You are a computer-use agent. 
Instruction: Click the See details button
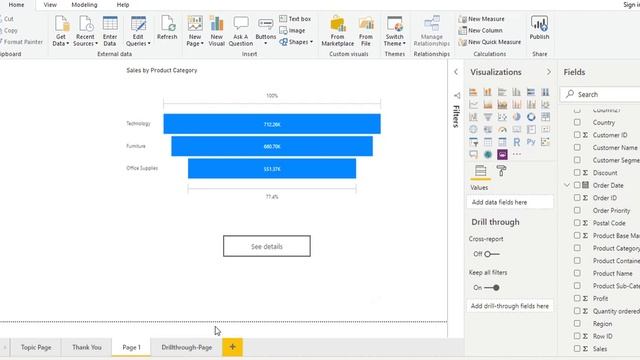click(x=267, y=246)
